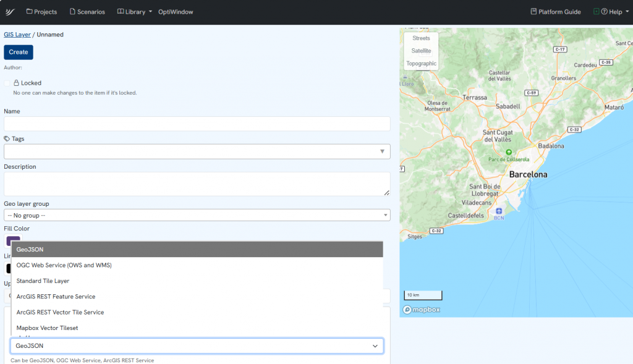Viewport: 633px width, 364px height.
Task: Open Projects from the top navigation
Action: click(x=41, y=12)
